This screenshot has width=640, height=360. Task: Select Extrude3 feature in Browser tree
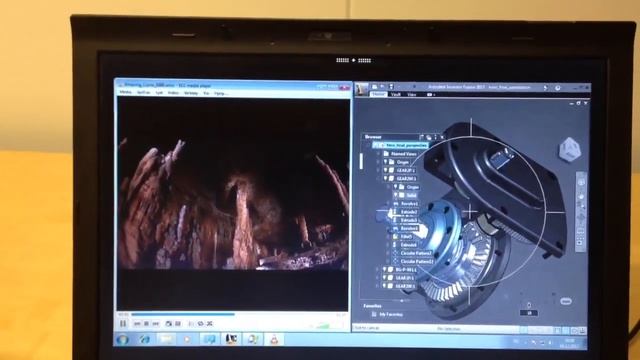(x=409, y=220)
